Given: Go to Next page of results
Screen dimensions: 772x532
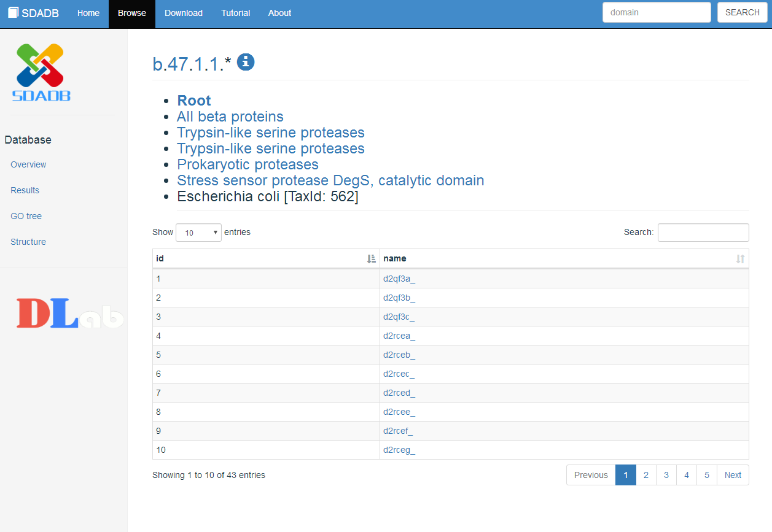Looking at the screenshot, I should [733, 475].
